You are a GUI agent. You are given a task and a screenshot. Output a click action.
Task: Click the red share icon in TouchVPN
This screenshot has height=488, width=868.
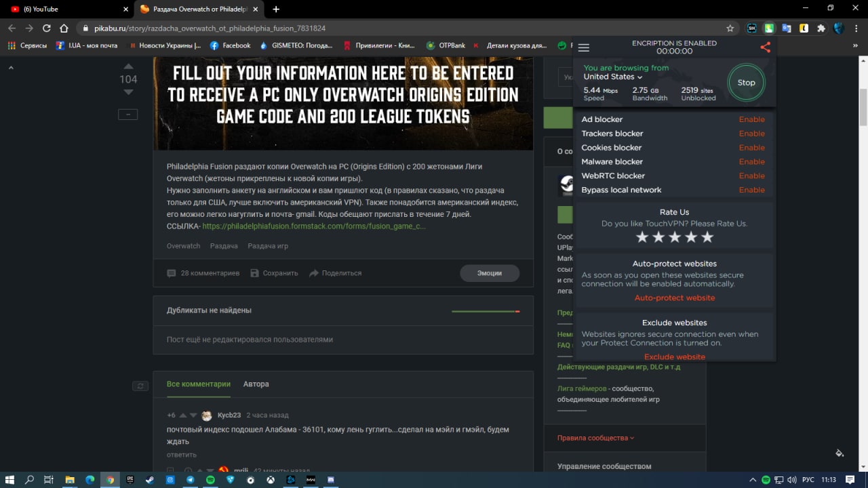765,47
